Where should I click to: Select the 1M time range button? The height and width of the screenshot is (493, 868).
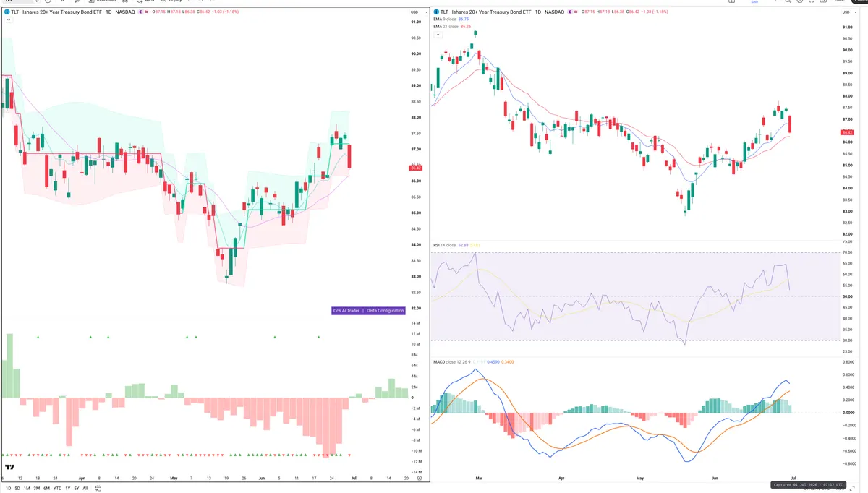(x=27, y=488)
